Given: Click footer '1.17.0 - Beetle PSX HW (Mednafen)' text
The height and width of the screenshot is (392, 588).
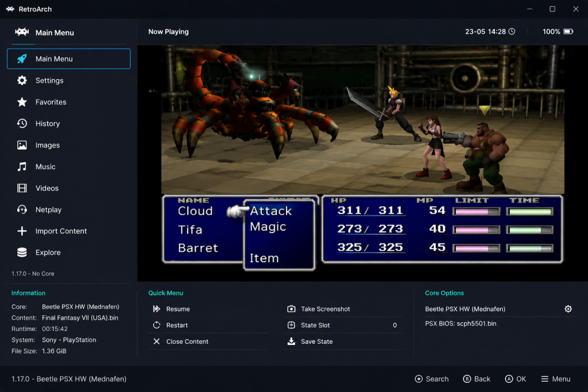Looking at the screenshot, I should tap(69, 379).
